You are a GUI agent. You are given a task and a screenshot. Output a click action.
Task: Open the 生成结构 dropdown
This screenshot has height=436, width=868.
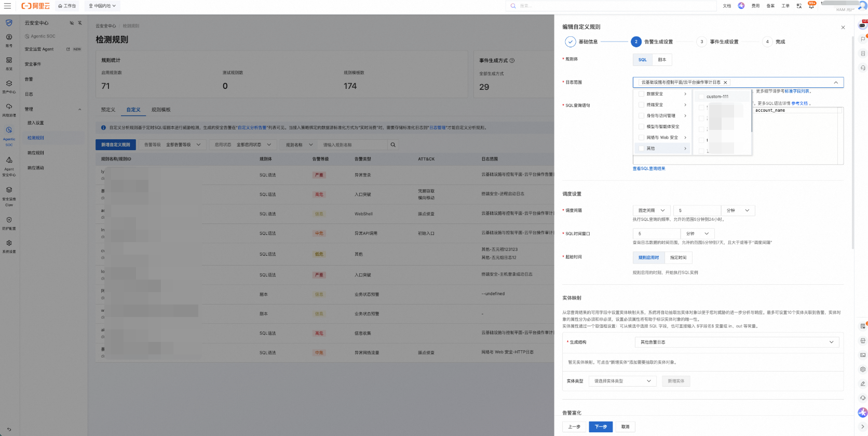click(737, 342)
